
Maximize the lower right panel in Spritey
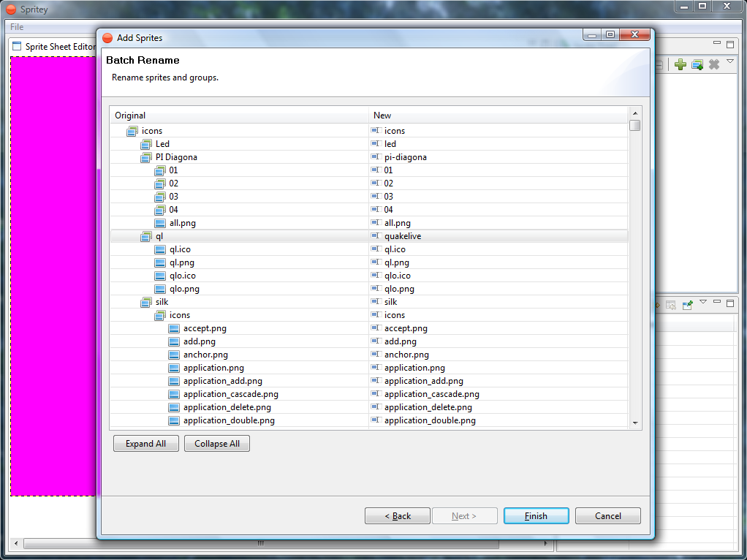[x=730, y=303]
